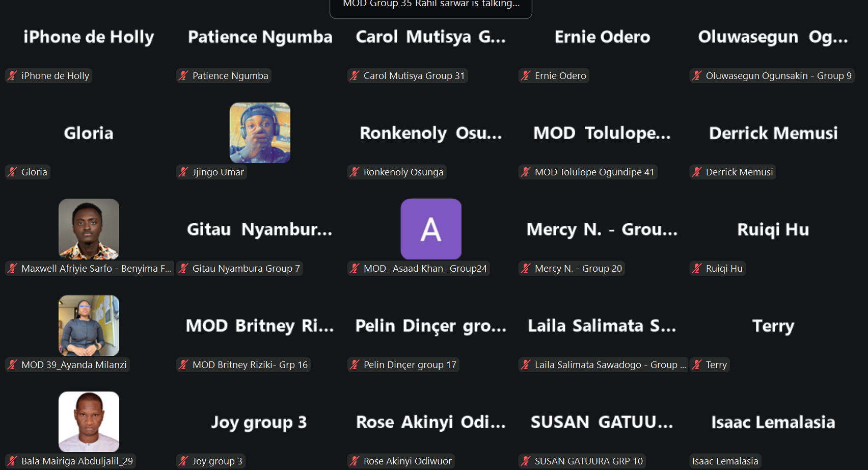Click muted mic icon for Oluwasegun Ogunsakin
Viewport: 868px width, 470px height.
[x=697, y=76]
